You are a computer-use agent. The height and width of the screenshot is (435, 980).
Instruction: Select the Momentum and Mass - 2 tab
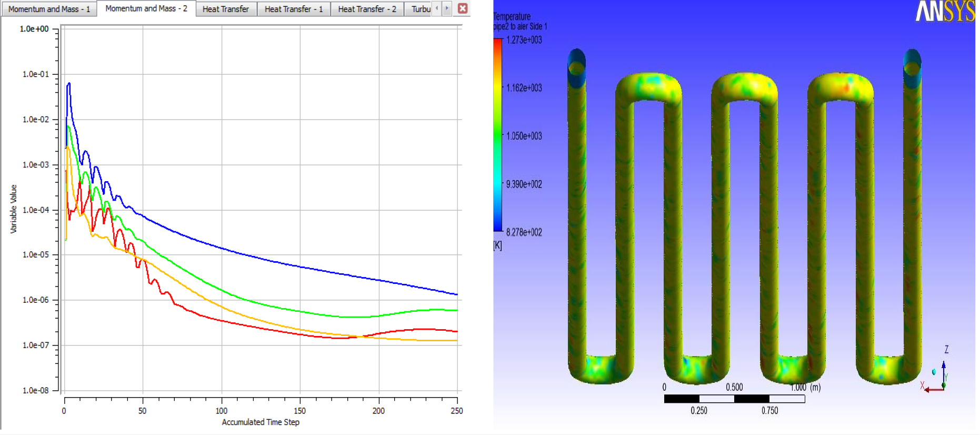pos(146,8)
